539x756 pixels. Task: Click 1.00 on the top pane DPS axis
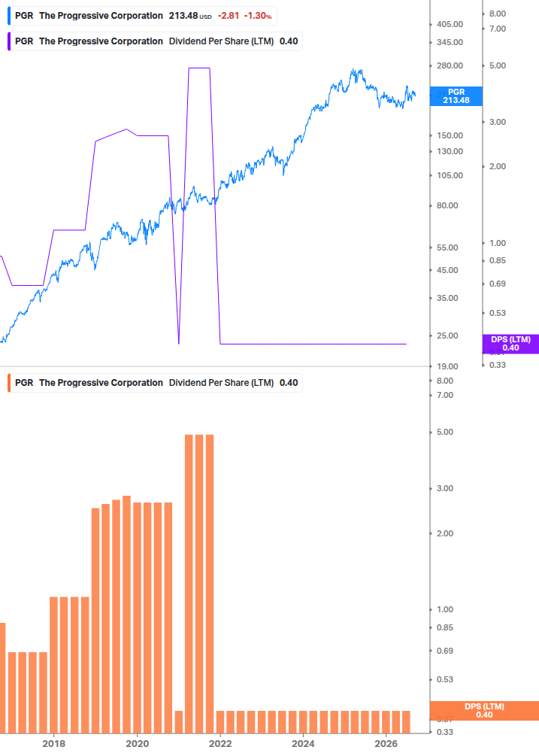pos(498,243)
